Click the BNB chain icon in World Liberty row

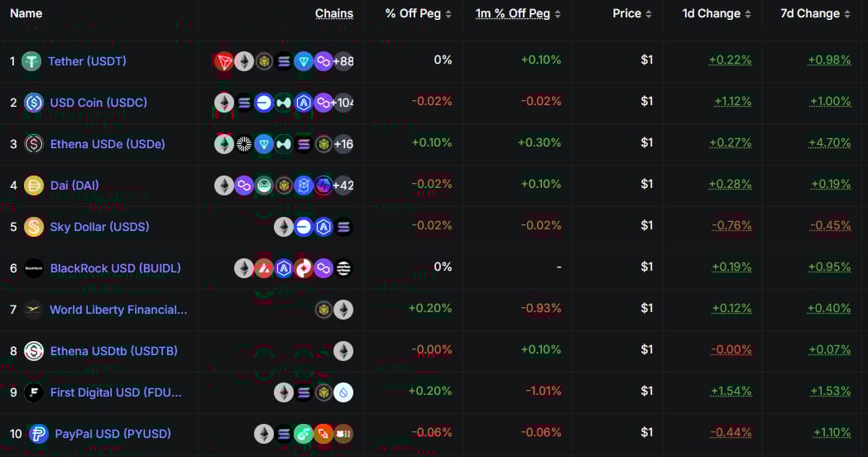(x=324, y=310)
